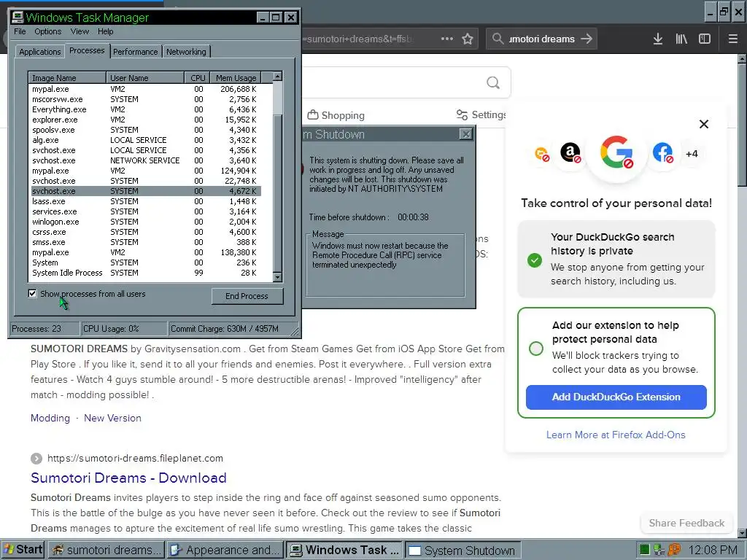Screen dimensions: 747x560
Task: Close the DuckDuckGo privacy popup
Action: (704, 124)
